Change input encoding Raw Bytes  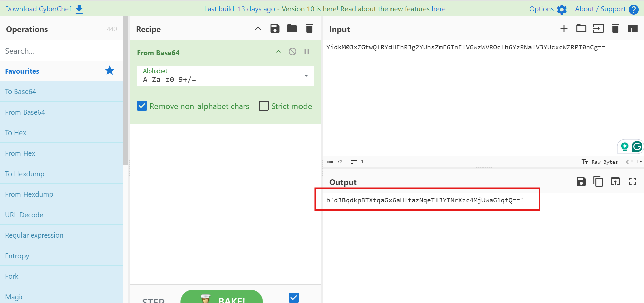[x=600, y=162]
